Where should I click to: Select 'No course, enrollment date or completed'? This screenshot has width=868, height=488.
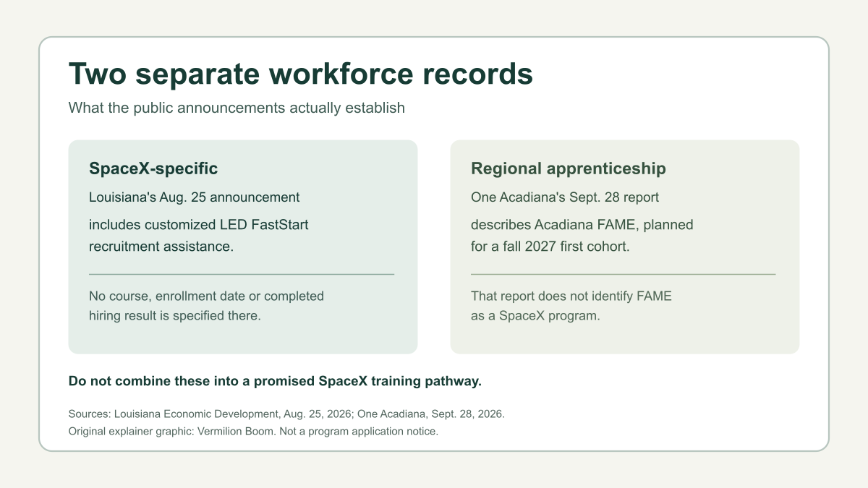tap(206, 296)
